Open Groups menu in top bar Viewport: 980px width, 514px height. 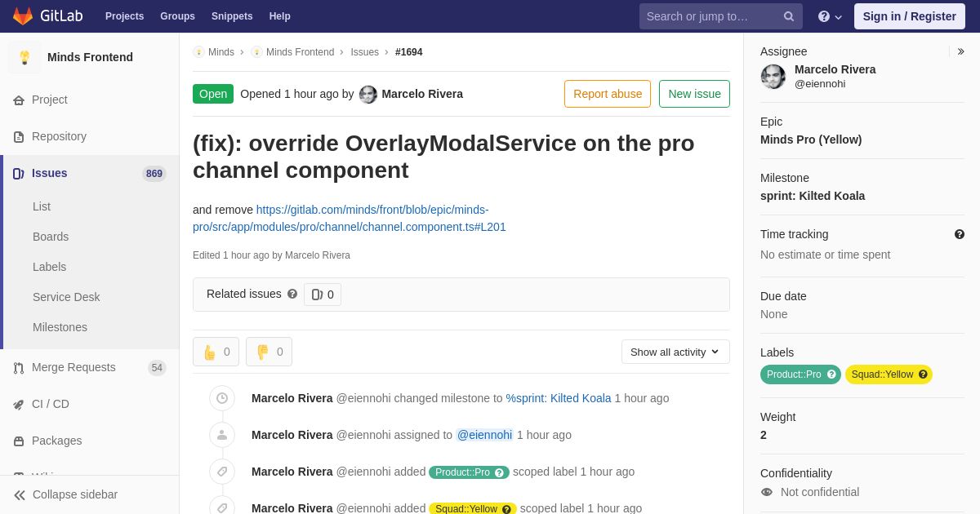coord(177,16)
